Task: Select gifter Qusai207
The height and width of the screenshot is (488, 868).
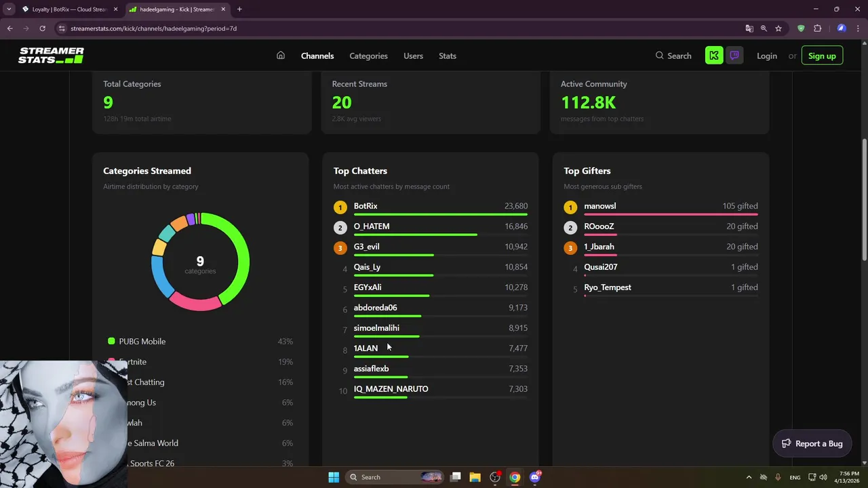Action: [601, 267]
